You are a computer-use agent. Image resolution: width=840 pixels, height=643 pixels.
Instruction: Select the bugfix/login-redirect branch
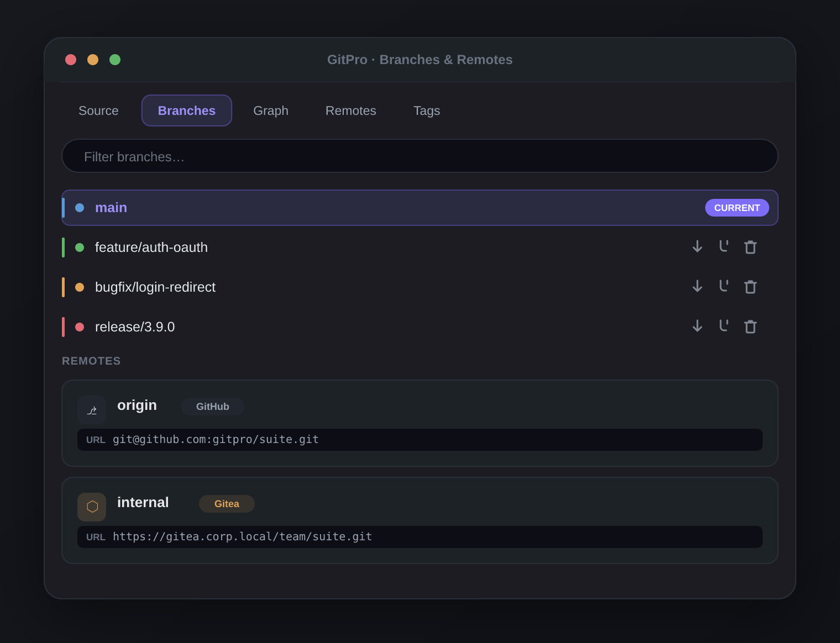pos(420,287)
